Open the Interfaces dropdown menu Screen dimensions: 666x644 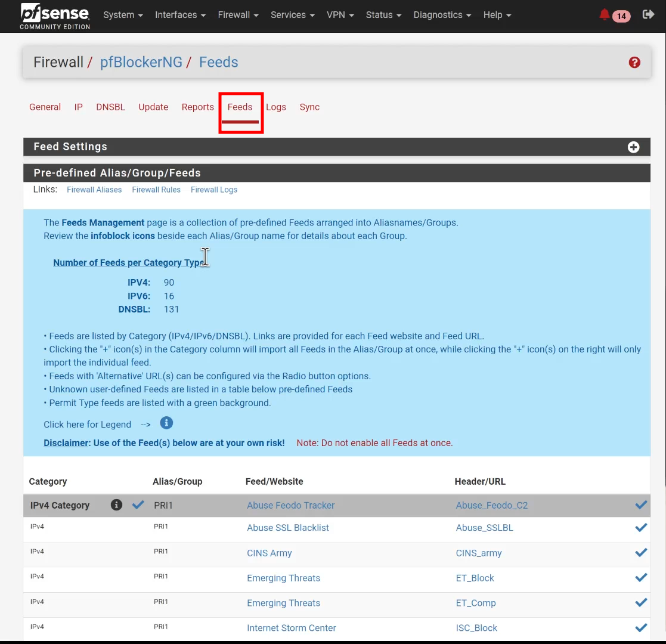pyautogui.click(x=180, y=15)
